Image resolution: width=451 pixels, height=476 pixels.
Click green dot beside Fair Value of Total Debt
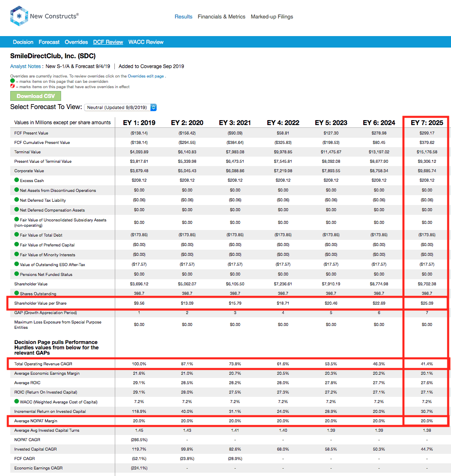[x=17, y=235]
